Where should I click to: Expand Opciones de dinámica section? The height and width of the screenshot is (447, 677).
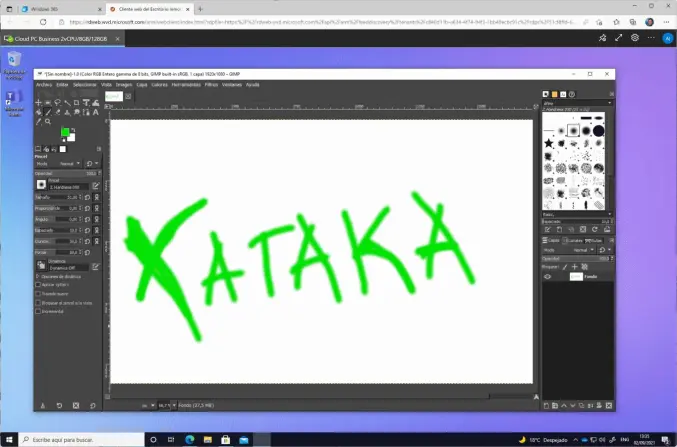point(38,276)
